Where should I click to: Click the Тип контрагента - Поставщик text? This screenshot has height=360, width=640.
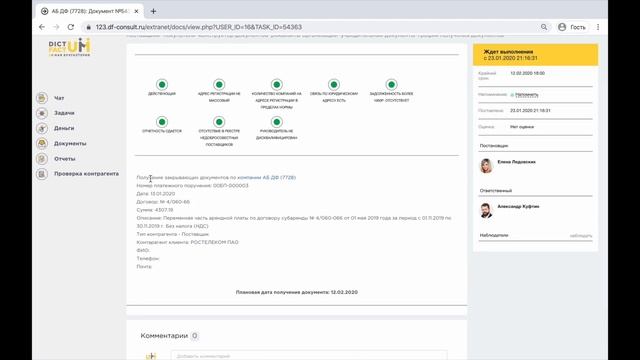pyautogui.click(x=173, y=234)
